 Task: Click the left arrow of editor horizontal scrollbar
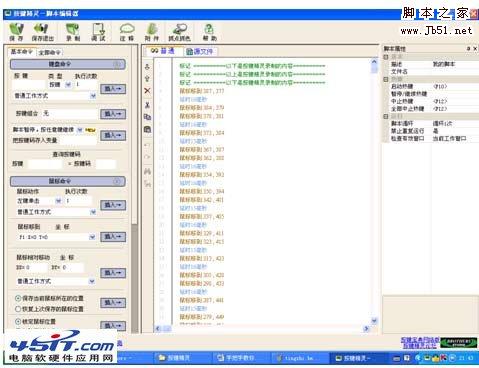coord(158,329)
